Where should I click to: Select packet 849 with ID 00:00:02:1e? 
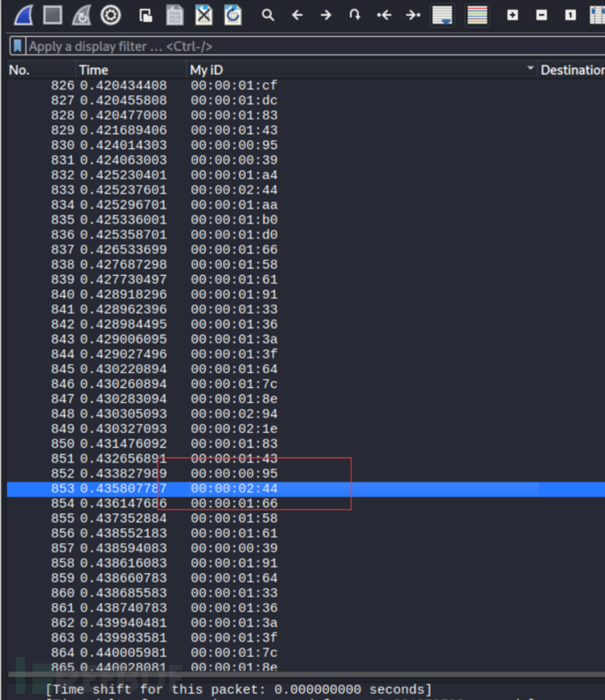[306, 428]
